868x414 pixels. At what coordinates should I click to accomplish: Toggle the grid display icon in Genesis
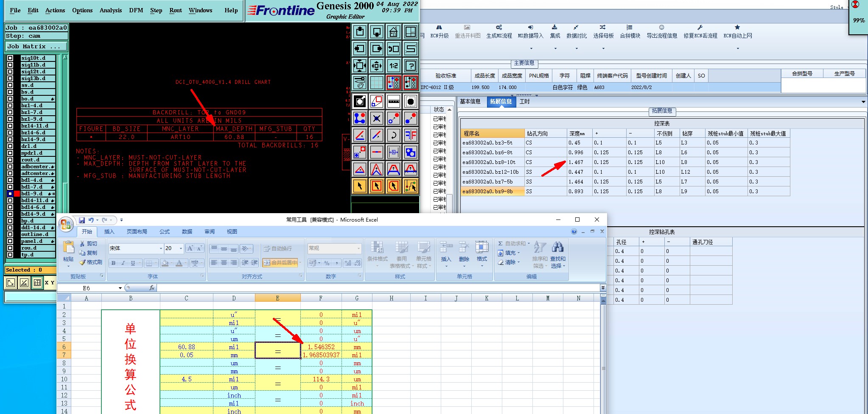[x=377, y=83]
